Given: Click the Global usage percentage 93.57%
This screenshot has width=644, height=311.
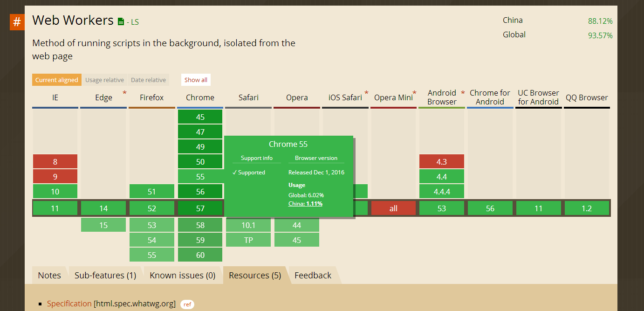Looking at the screenshot, I should point(600,35).
